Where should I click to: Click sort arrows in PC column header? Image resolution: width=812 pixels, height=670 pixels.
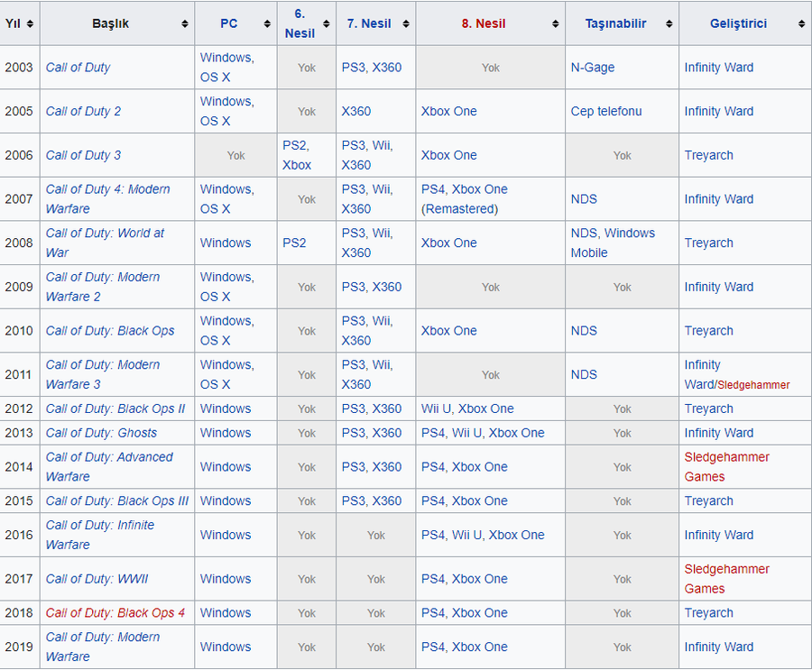[x=267, y=23]
